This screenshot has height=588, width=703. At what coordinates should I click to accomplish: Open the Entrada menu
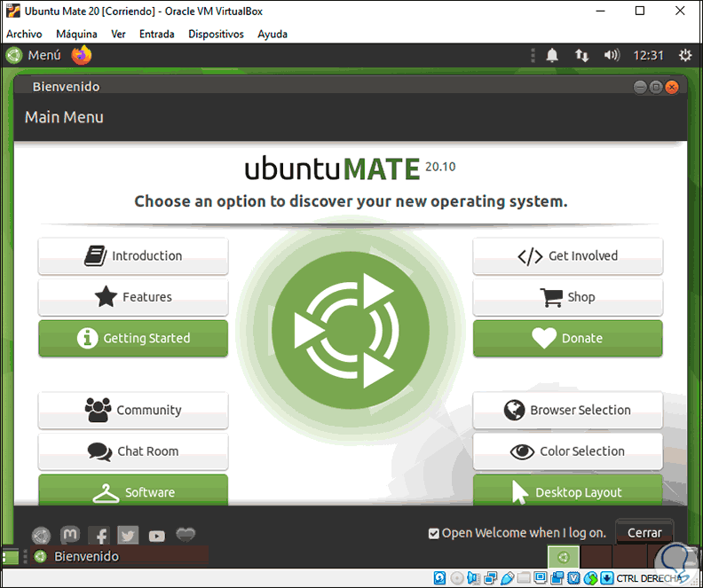pos(157,34)
